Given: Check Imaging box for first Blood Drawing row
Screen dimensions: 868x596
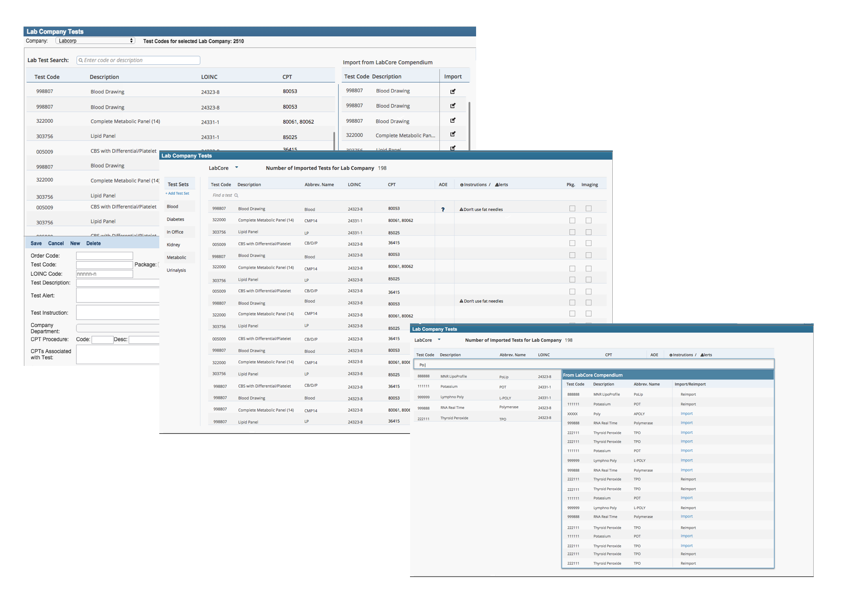Looking at the screenshot, I should 588,209.
